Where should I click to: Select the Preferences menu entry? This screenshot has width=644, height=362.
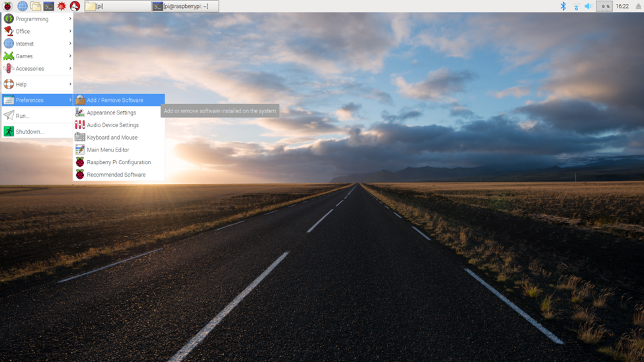[38, 100]
